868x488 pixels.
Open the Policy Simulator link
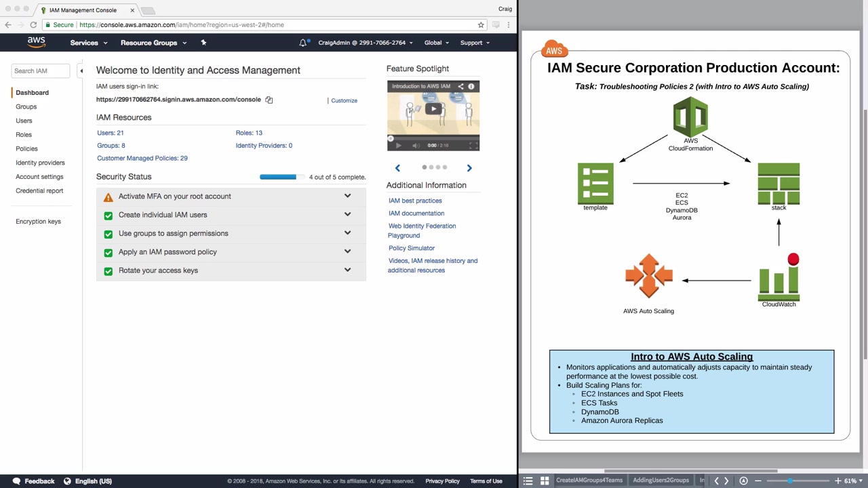[412, 248]
